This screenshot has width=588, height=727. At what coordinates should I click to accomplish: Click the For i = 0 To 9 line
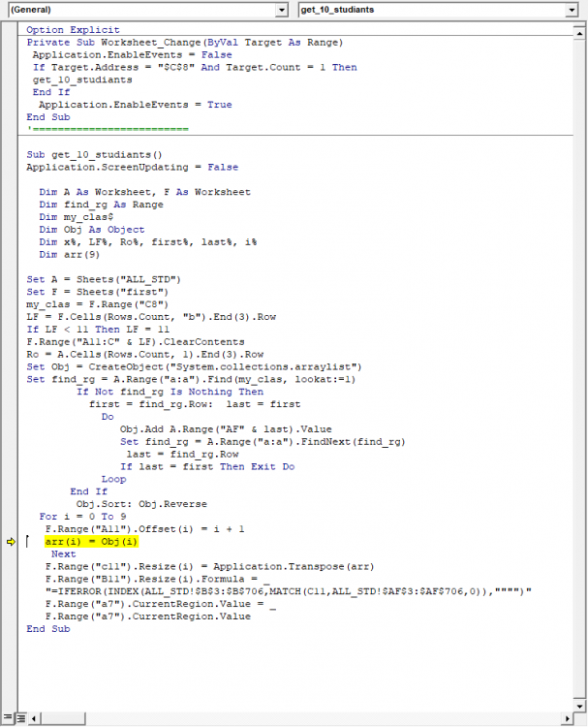coord(83,517)
